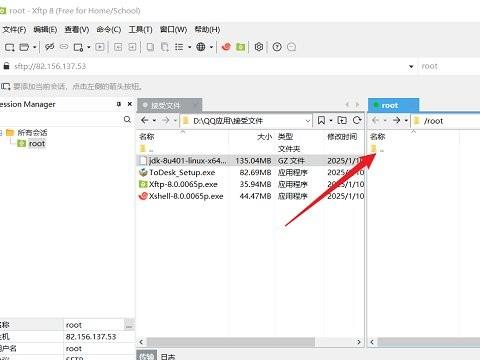Open the 命令(C) menu

[109, 30]
